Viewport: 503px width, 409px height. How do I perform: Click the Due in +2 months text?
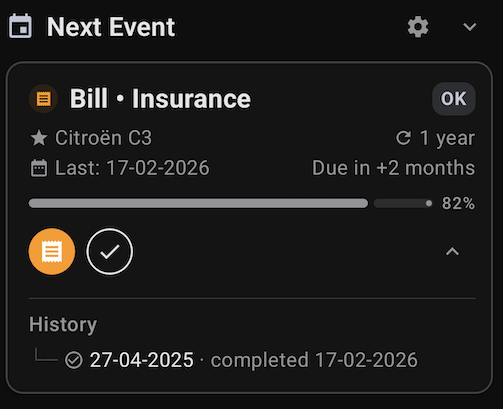tap(394, 168)
